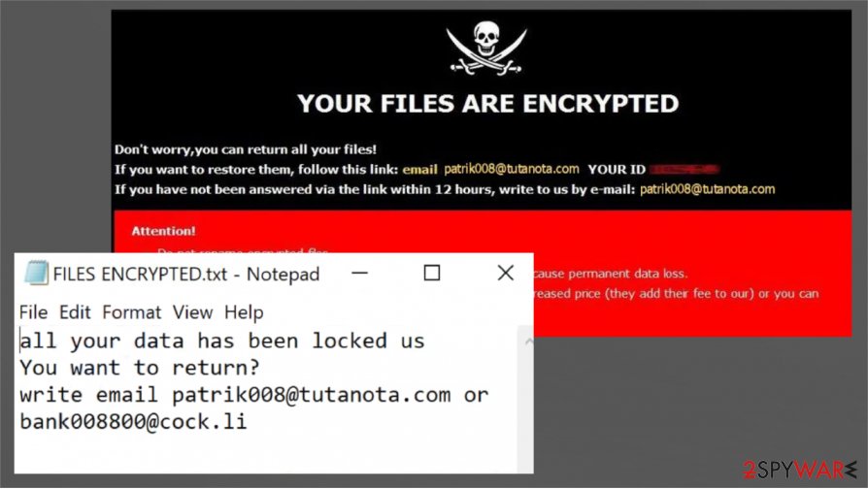The height and width of the screenshot is (489, 868).
Task: Click first patrik008@tutanota.com link after 'email'
Action: (512, 169)
